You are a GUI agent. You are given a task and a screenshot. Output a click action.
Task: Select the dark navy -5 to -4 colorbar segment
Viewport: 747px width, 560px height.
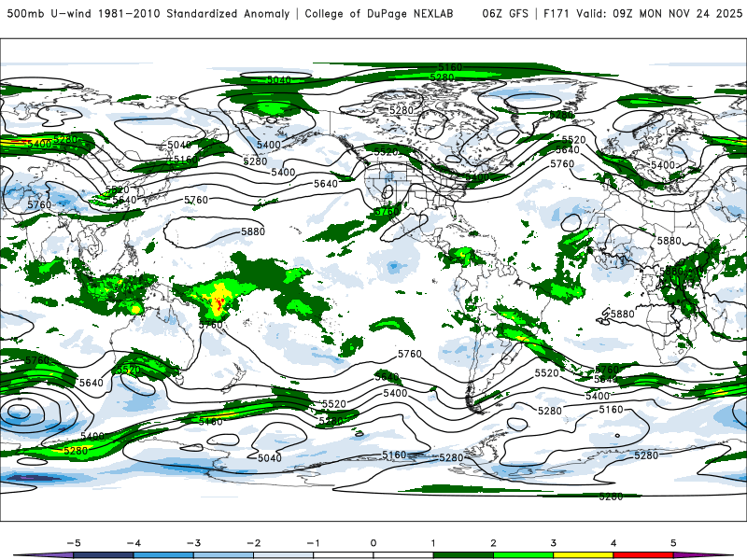104,555
